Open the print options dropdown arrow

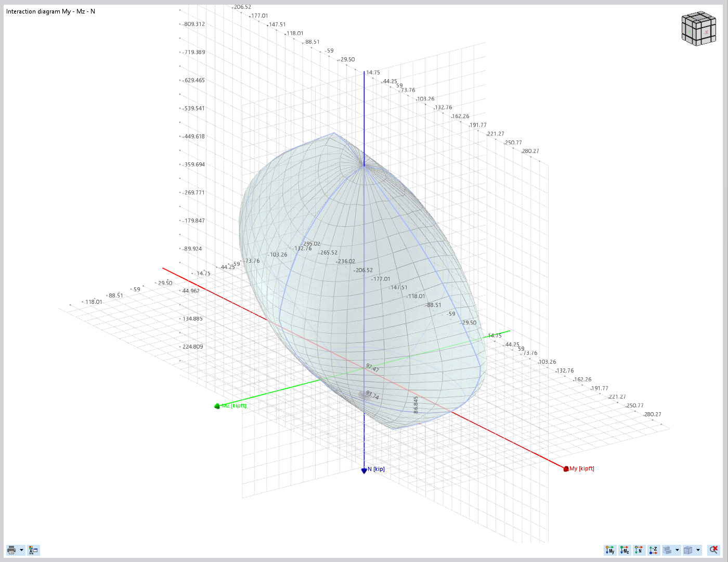click(x=21, y=550)
